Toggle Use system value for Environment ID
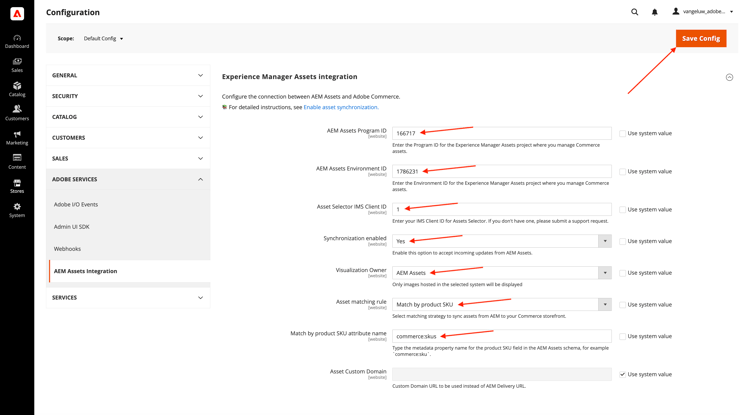 tap(622, 172)
